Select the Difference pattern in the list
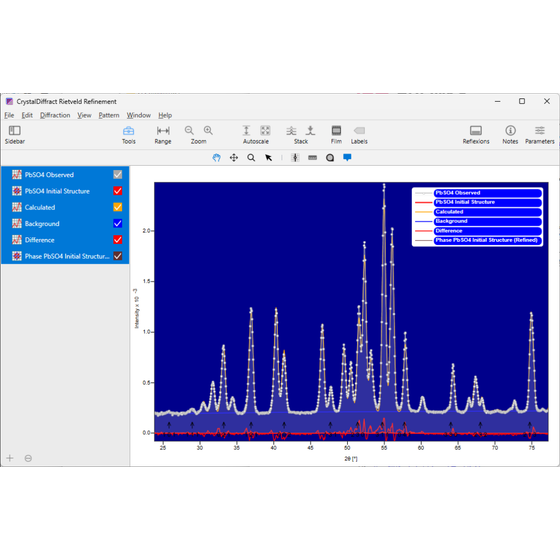560x560 pixels. click(65, 240)
